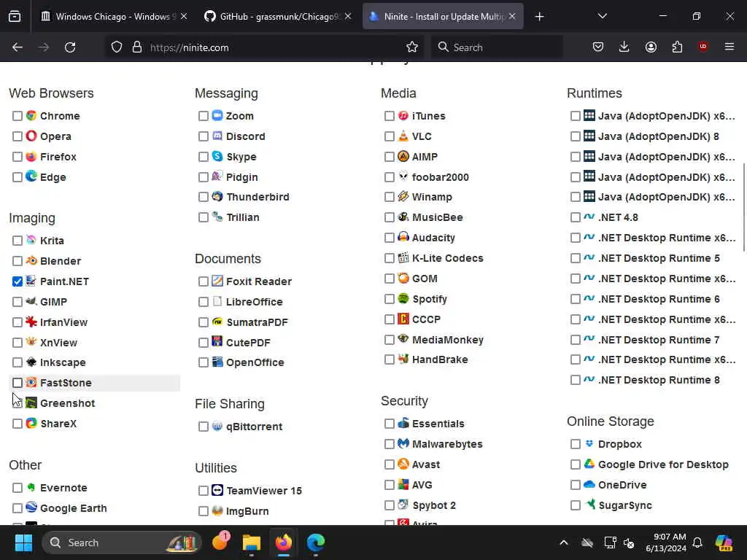Screen dimensions: 747x560
Task: Open uBlock Origin extension icon
Action: (x=703, y=47)
